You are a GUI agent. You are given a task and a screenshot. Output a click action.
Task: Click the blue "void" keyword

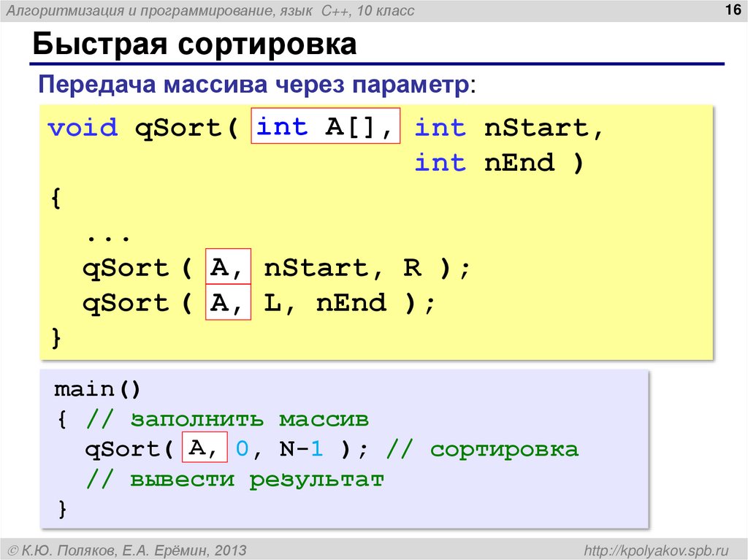82,127
